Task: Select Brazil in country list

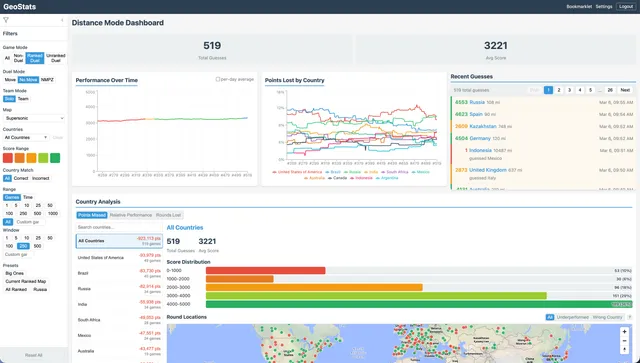Action: (x=119, y=273)
